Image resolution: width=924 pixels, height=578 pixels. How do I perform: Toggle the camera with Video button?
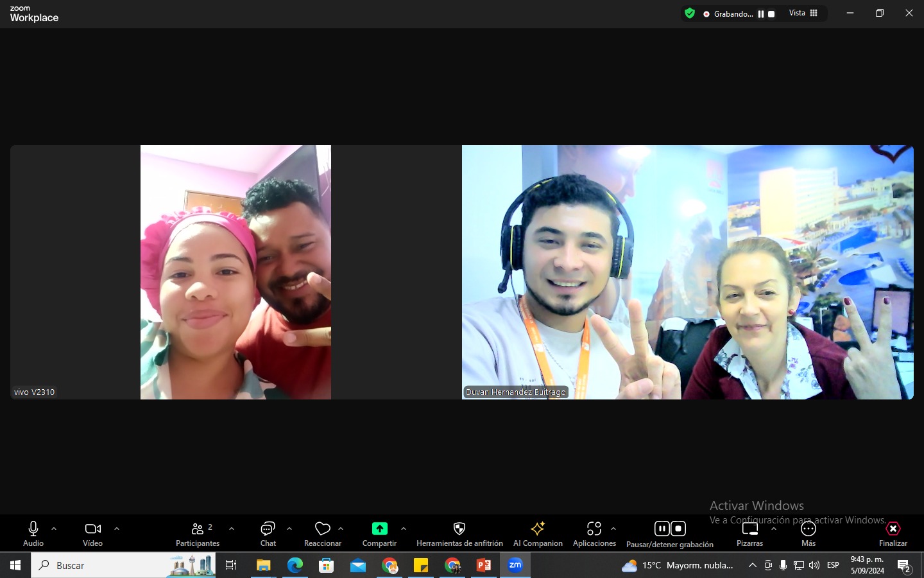click(x=93, y=533)
